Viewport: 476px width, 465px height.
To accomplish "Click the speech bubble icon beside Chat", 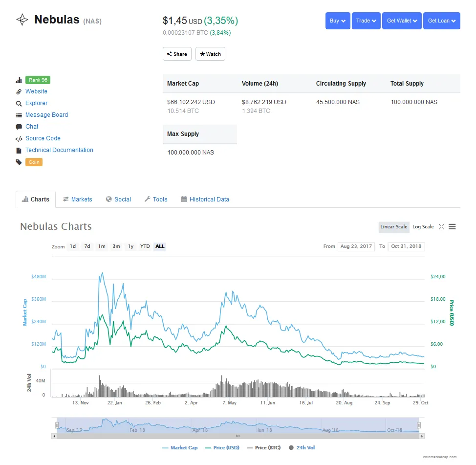I will 19,127.
